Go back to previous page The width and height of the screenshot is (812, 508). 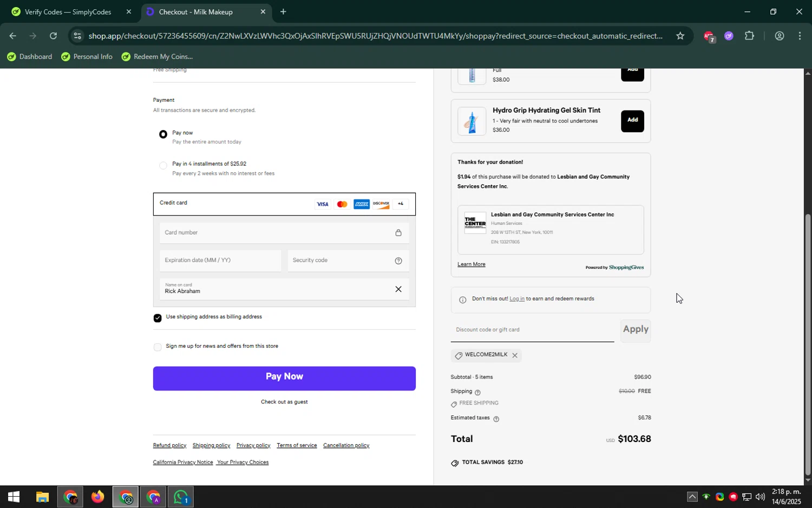(x=12, y=36)
